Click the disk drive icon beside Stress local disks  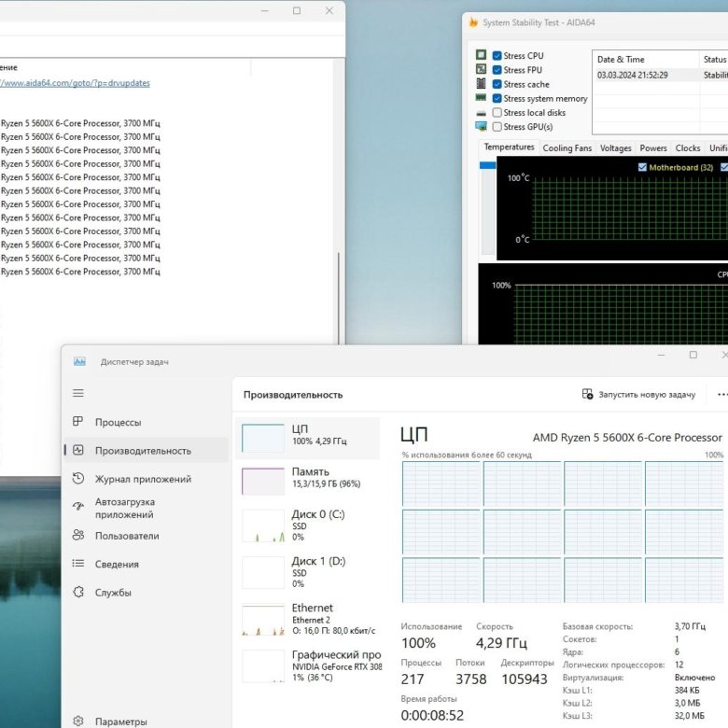pyautogui.click(x=481, y=113)
